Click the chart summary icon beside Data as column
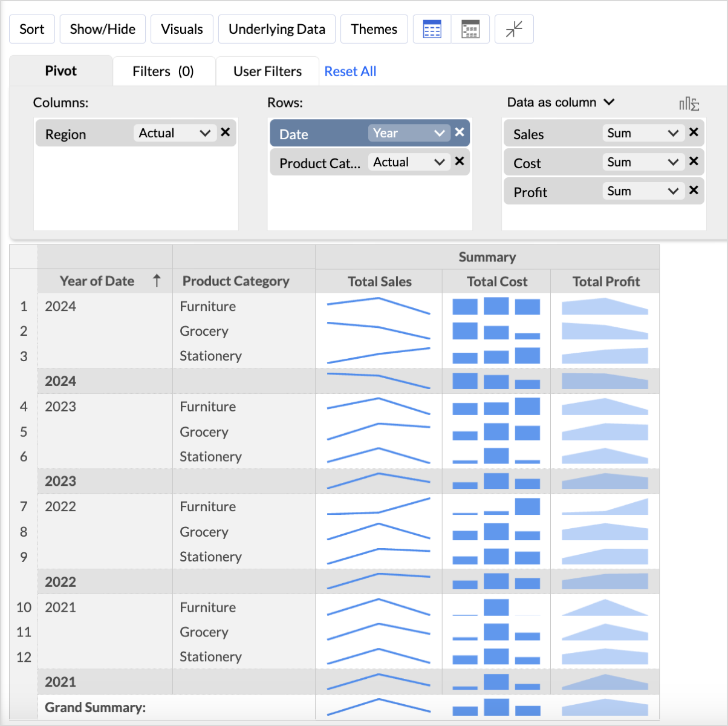Image resolution: width=728 pixels, height=726 pixels. (689, 103)
